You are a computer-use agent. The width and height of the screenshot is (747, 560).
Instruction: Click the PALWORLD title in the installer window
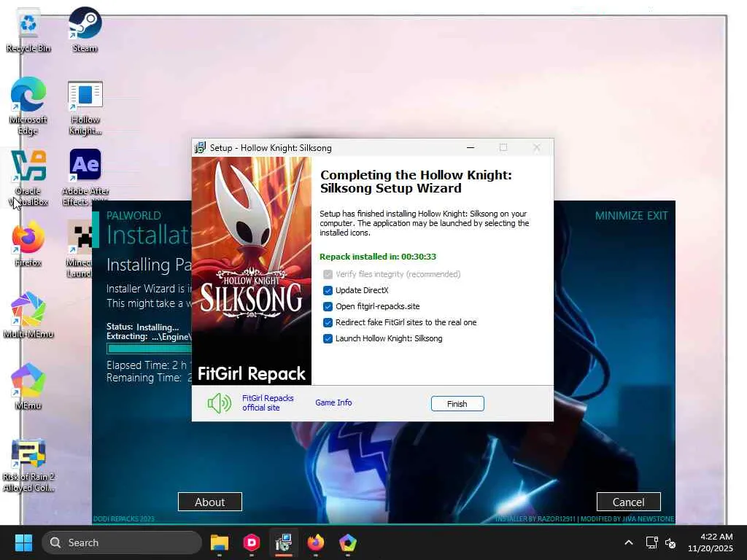click(x=134, y=216)
